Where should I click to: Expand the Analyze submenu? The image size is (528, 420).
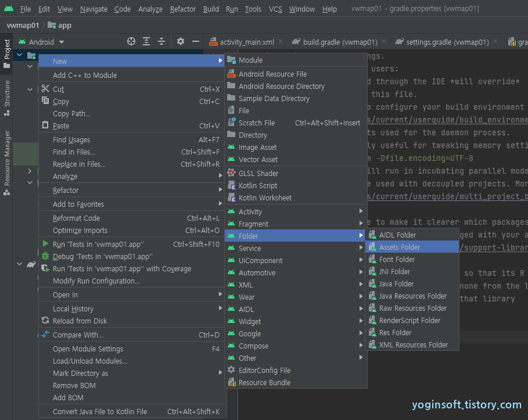tap(131, 176)
